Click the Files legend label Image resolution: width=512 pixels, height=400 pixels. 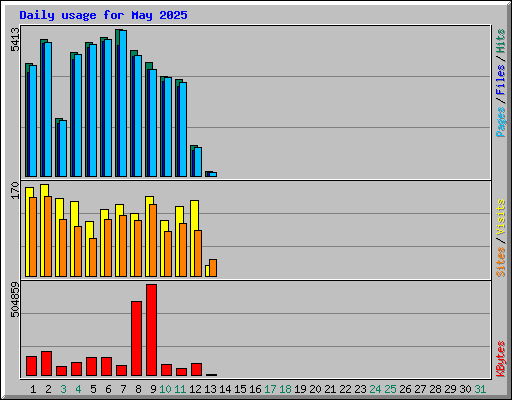pyautogui.click(x=501, y=80)
